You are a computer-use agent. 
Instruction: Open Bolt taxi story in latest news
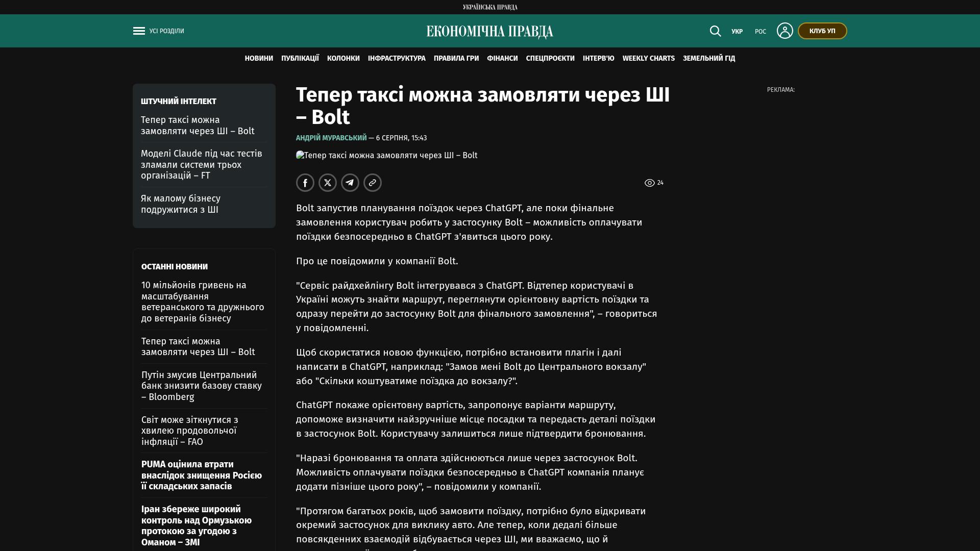click(198, 347)
